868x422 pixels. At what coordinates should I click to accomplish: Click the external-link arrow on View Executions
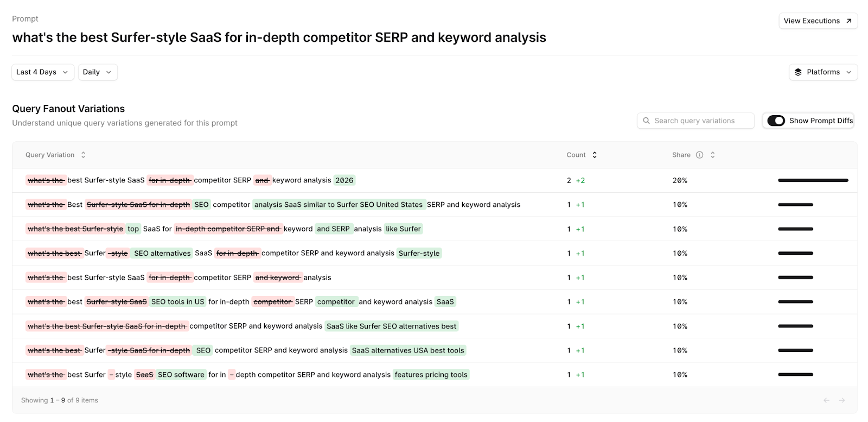click(x=848, y=21)
